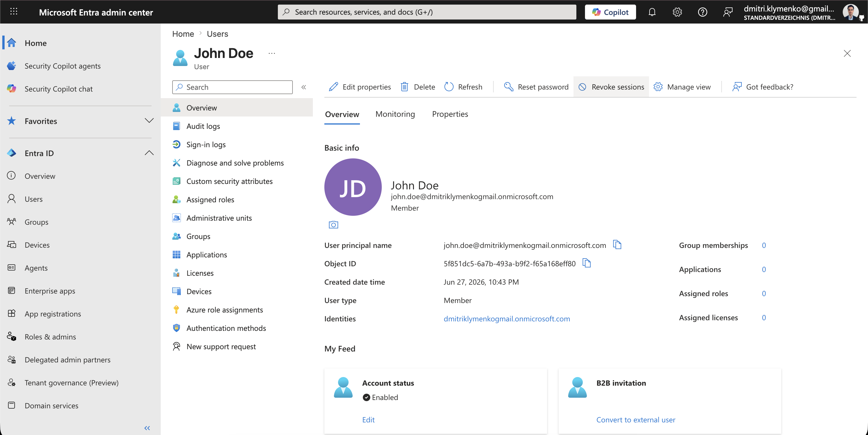
Task: Open the account profile avatar
Action: tap(850, 12)
